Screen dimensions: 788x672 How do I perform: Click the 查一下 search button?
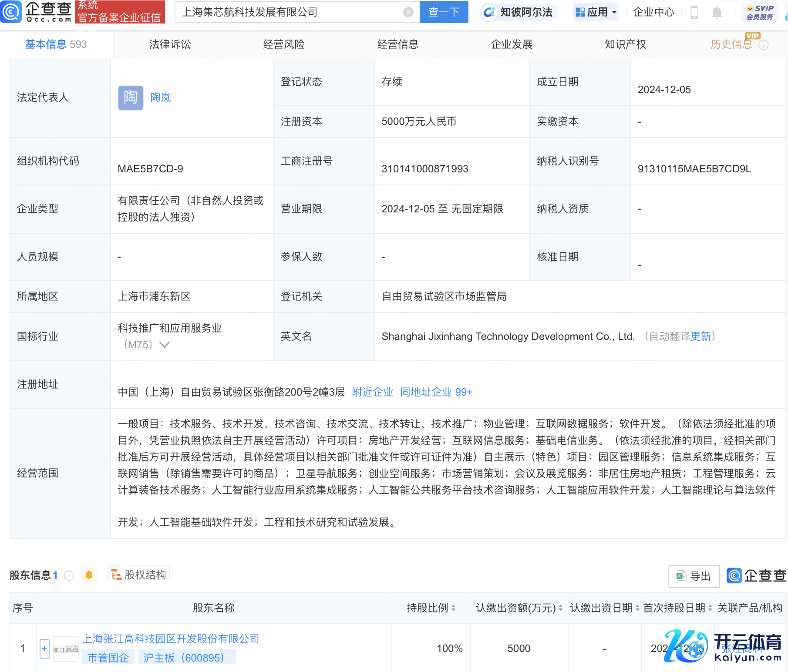point(444,12)
